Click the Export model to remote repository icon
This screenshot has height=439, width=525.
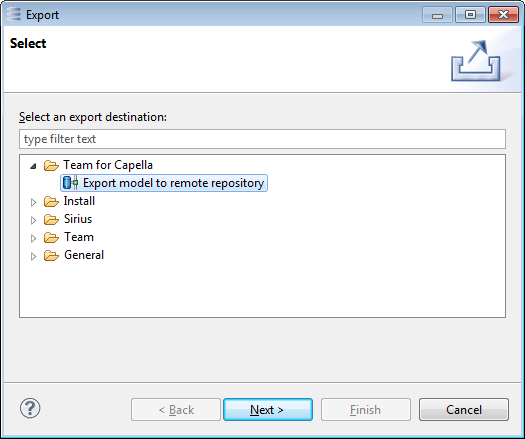tap(70, 183)
